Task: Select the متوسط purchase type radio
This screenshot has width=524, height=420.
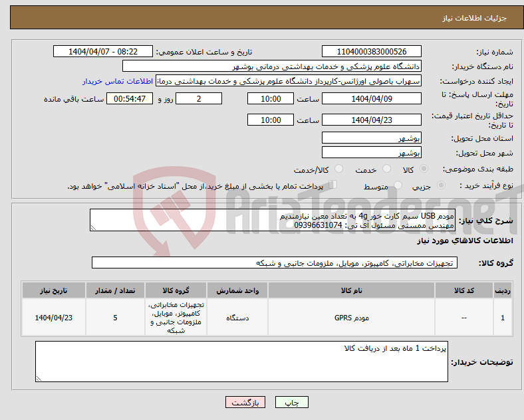Action: tap(398, 185)
